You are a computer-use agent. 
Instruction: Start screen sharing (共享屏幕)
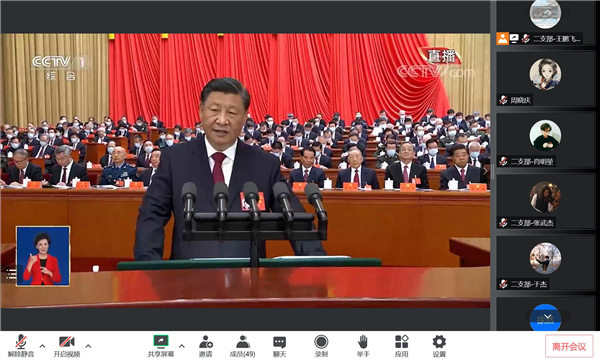[x=161, y=346]
